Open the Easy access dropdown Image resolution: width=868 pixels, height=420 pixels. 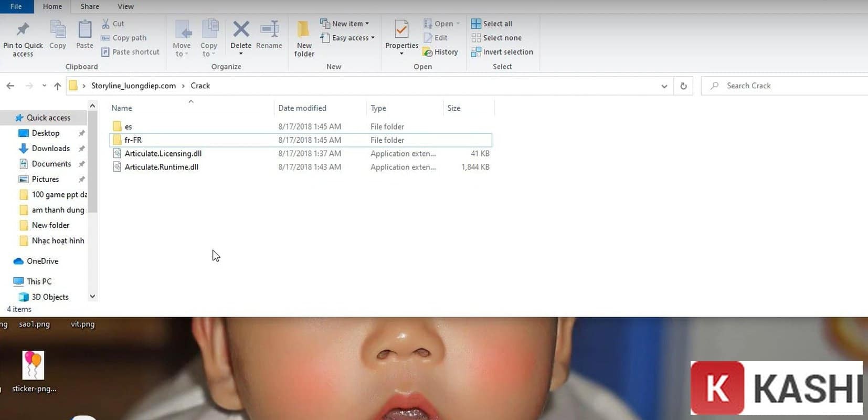(x=347, y=38)
